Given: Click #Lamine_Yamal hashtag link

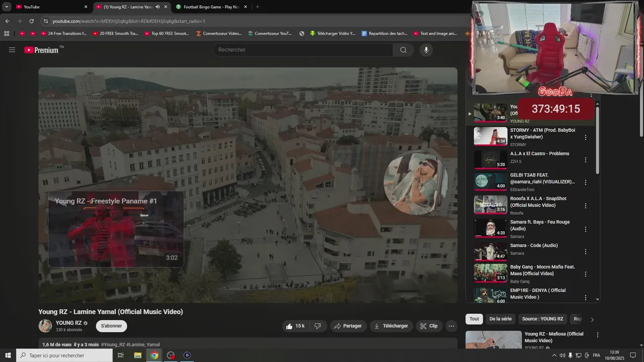Looking at the screenshot, I should click(x=143, y=345).
